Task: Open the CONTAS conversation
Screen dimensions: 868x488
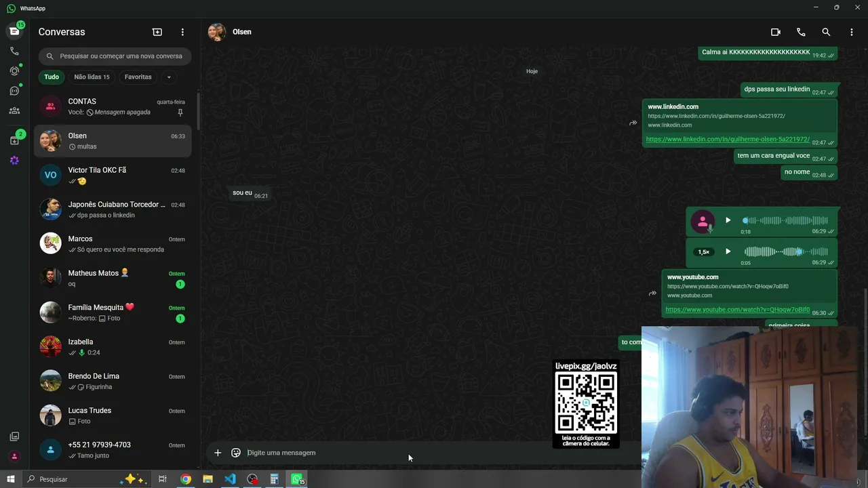Action: click(113, 106)
